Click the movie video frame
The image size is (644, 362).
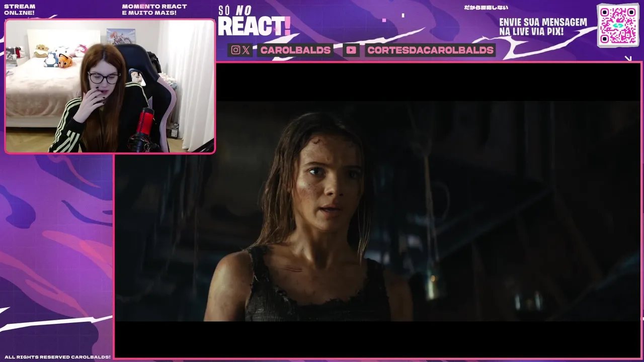(377, 210)
